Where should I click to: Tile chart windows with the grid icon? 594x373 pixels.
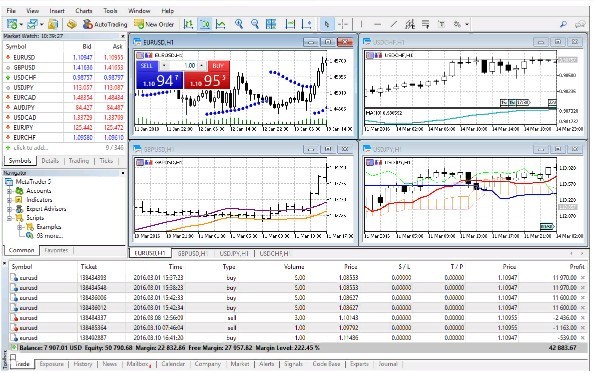pos(271,24)
